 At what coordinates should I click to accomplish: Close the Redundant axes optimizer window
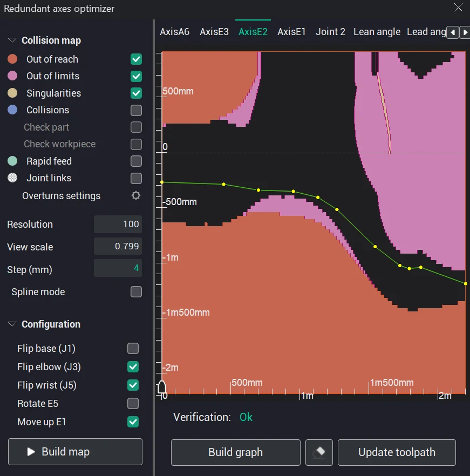click(x=458, y=8)
